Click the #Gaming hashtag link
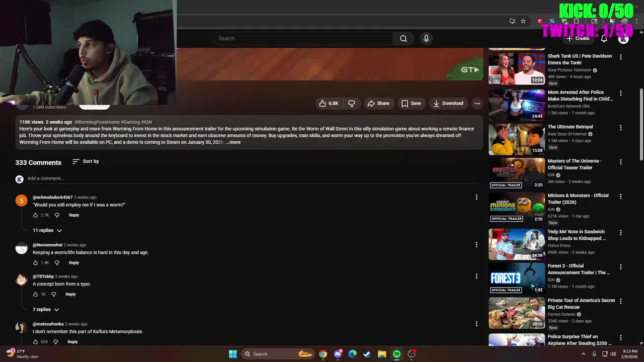 coord(130,122)
